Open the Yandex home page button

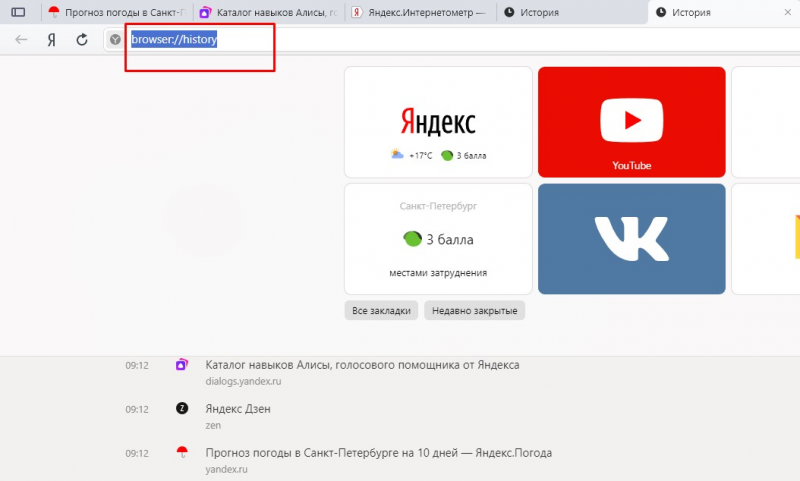52,39
